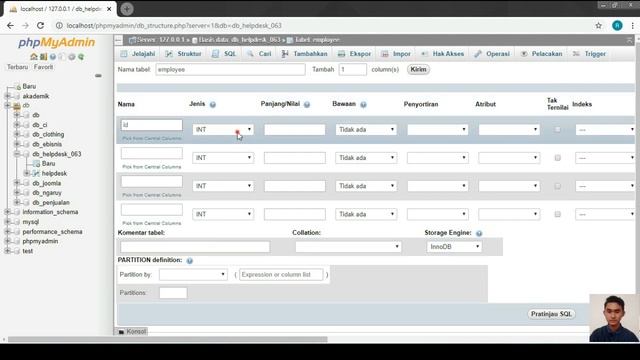This screenshot has height=360, width=640.
Task: Open a new browser tab
Action: point(127,9)
